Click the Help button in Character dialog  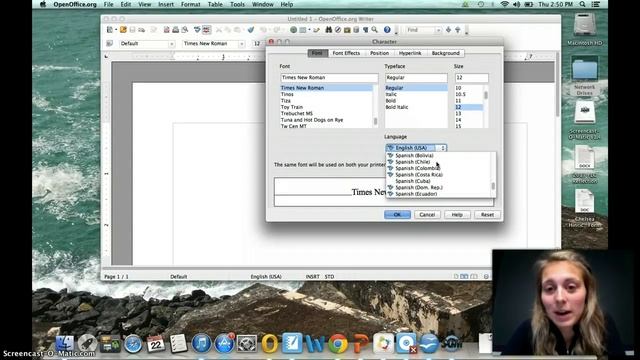click(457, 214)
